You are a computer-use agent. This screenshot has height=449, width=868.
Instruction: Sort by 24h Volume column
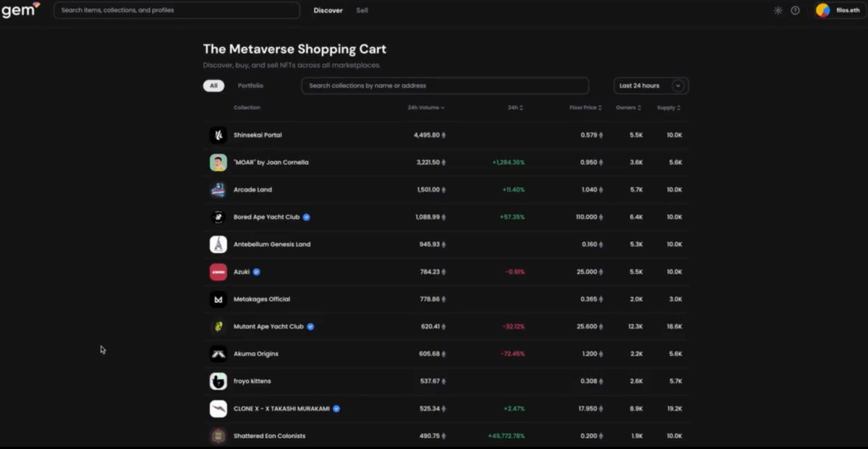coord(425,108)
